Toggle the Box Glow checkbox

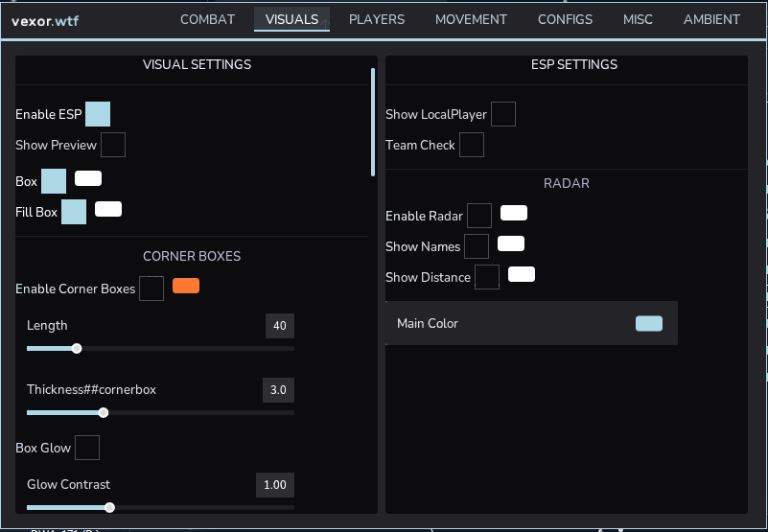(x=87, y=448)
